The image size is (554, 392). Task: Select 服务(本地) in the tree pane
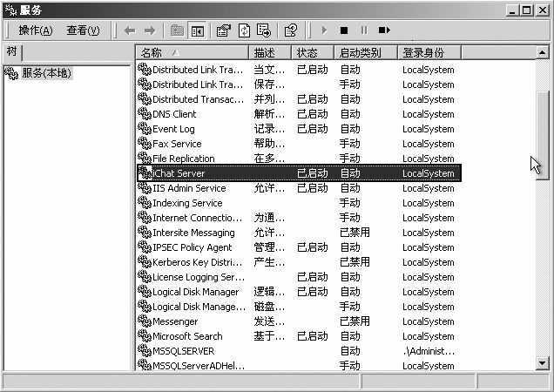[x=46, y=73]
